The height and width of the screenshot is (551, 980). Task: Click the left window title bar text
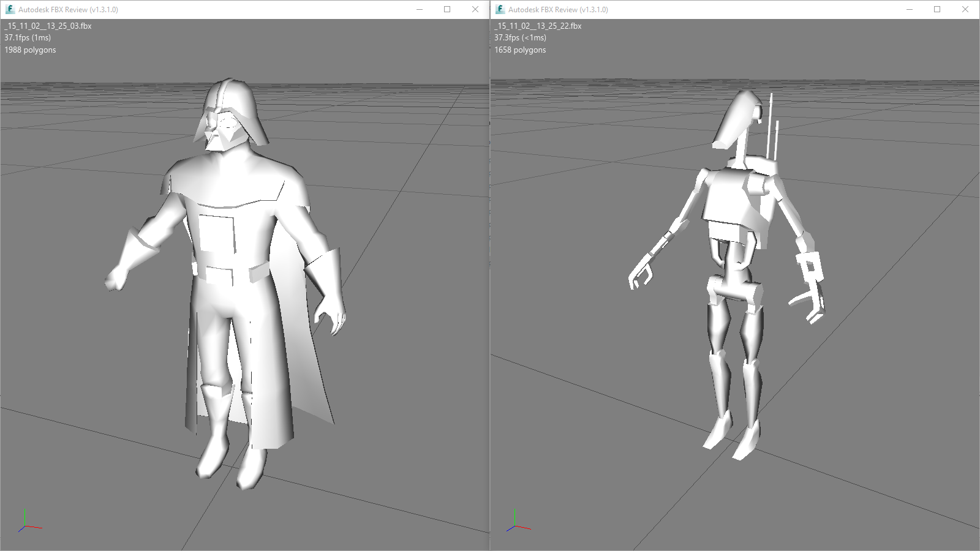[68, 10]
